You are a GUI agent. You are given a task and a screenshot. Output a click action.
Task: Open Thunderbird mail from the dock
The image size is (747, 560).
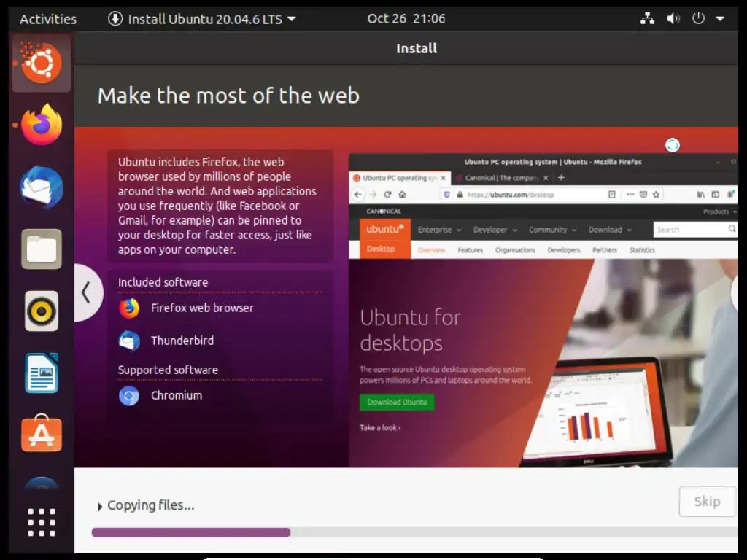coord(42,187)
